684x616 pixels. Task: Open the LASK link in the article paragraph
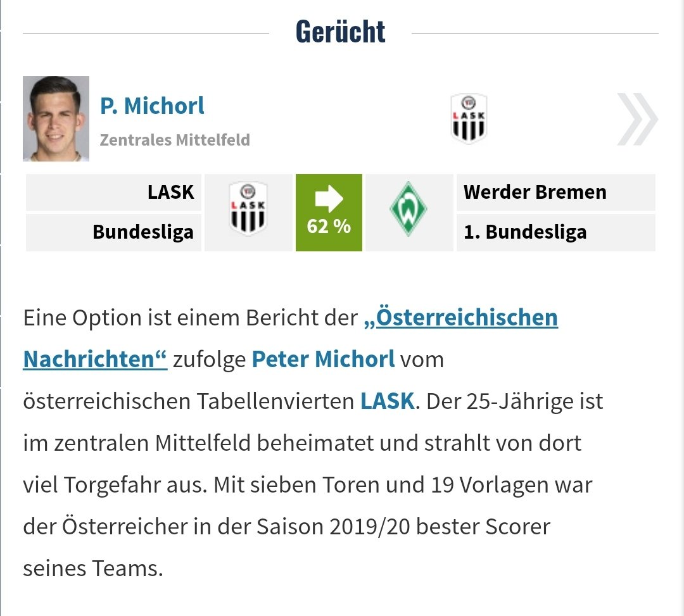[x=388, y=401]
